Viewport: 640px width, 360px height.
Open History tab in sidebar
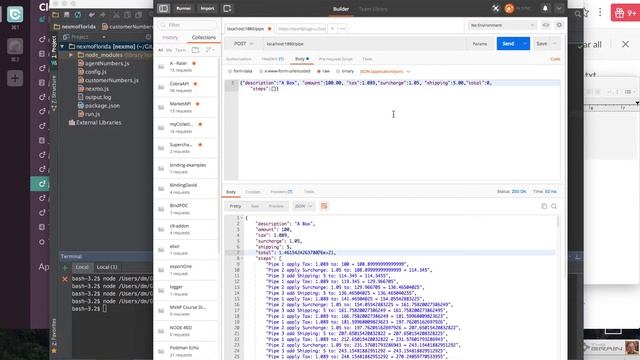170,38
